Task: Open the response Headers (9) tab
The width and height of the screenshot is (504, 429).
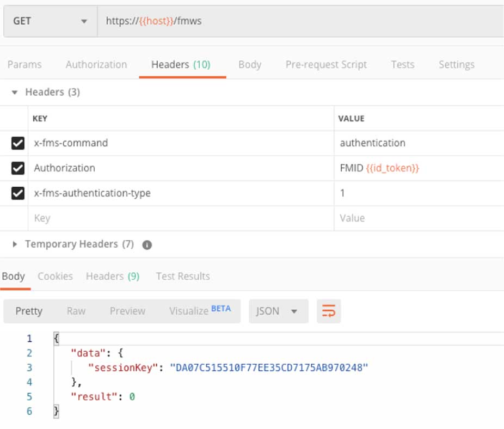Action: pos(113,276)
